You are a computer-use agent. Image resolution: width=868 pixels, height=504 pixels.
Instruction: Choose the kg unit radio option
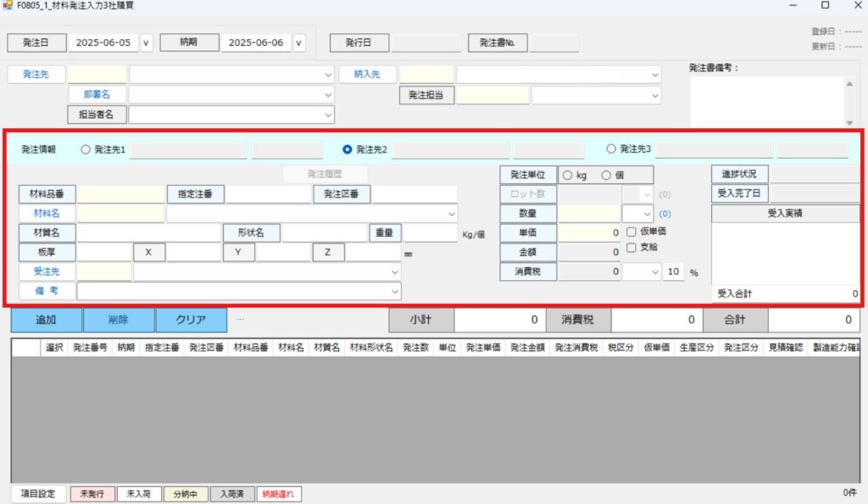pyautogui.click(x=568, y=175)
